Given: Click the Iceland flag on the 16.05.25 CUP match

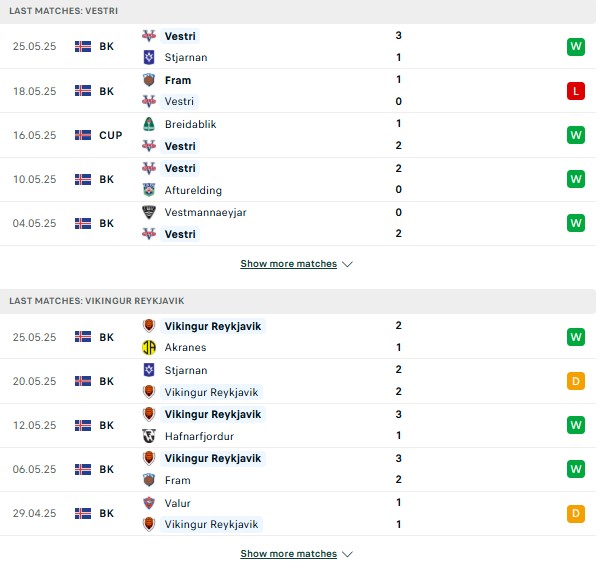Looking at the screenshot, I should pos(83,135).
